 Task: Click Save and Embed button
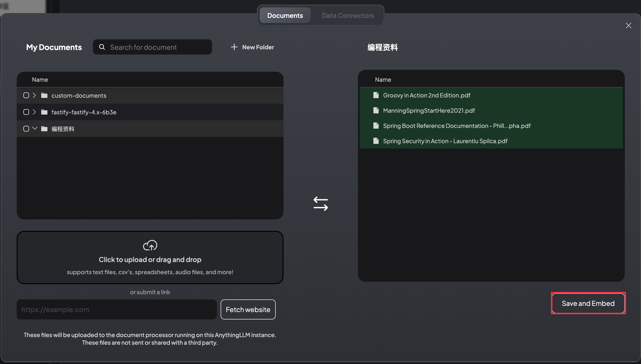tap(588, 303)
